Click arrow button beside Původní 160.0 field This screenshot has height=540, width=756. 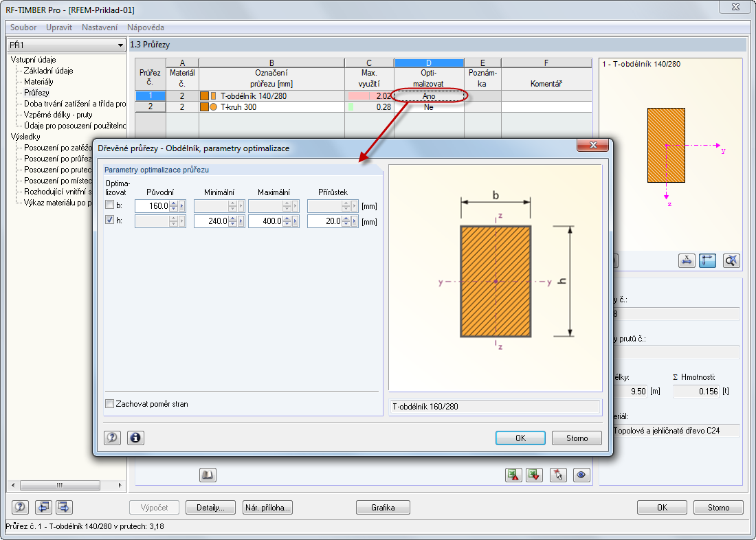[181, 206]
